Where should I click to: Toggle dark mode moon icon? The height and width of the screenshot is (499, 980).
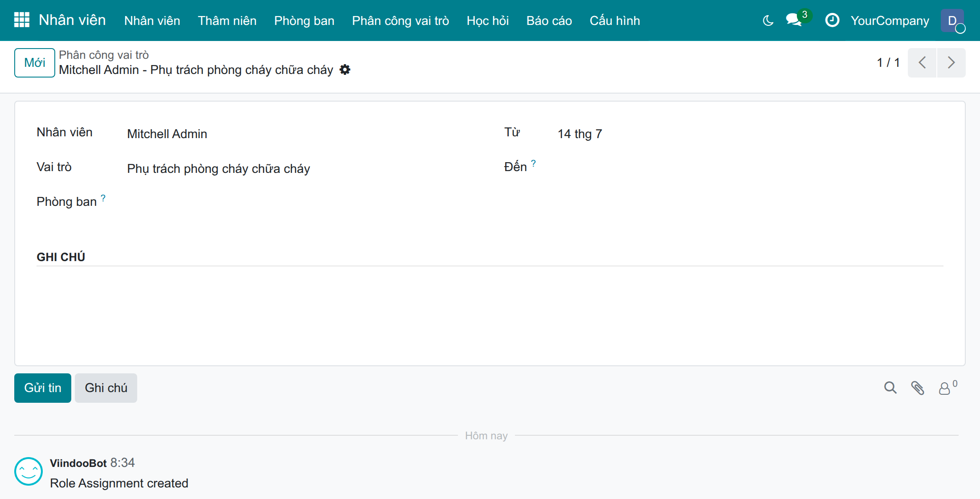coord(768,20)
